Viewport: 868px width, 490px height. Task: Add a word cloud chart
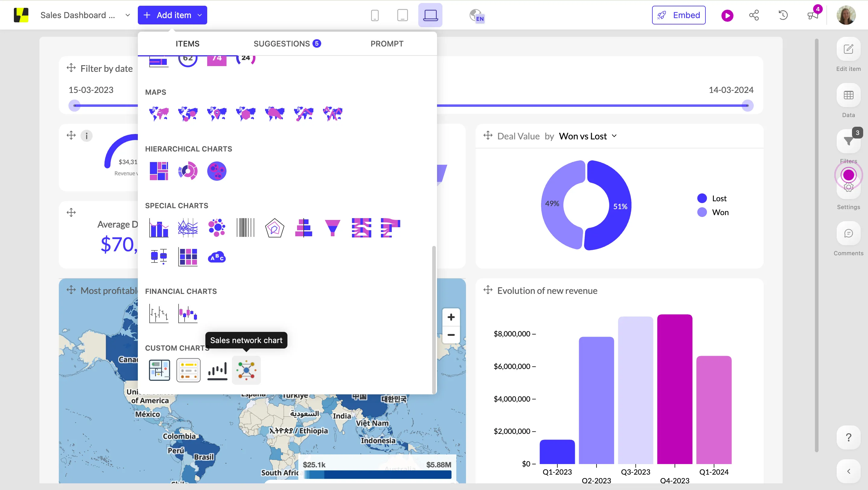[217, 257]
